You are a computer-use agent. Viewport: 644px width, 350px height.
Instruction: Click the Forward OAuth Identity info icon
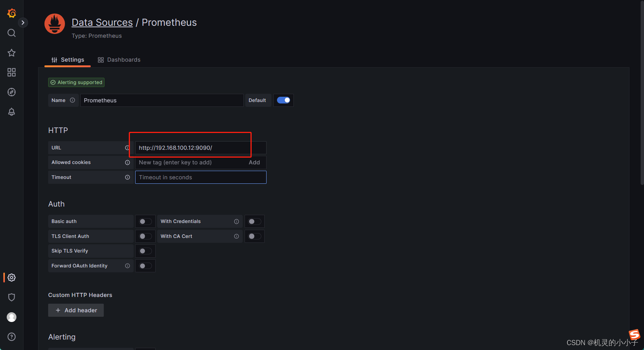pos(127,266)
